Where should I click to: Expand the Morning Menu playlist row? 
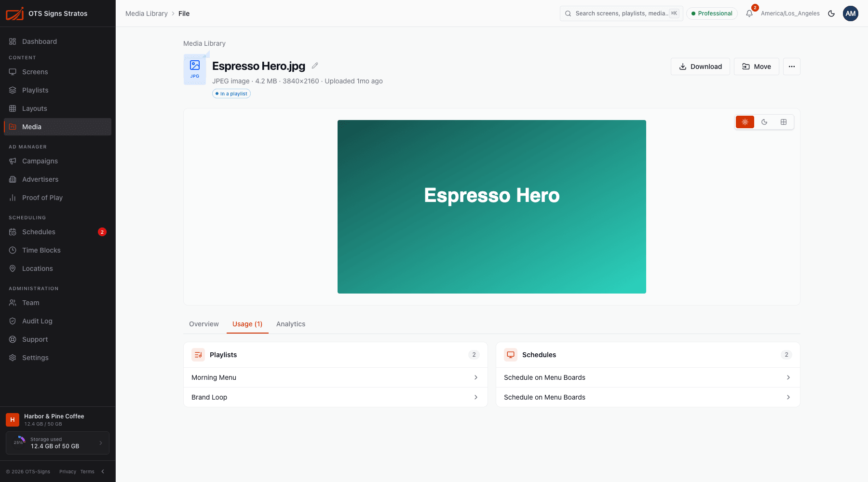tap(336, 377)
